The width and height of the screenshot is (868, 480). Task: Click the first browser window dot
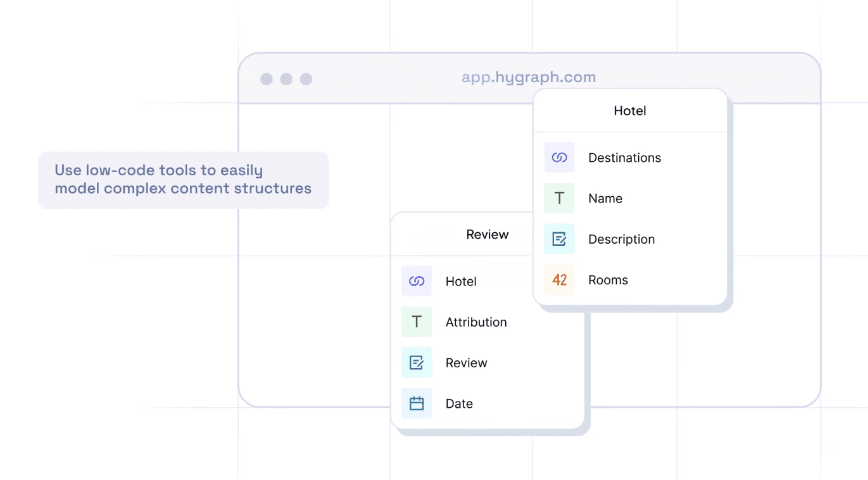tap(266, 79)
